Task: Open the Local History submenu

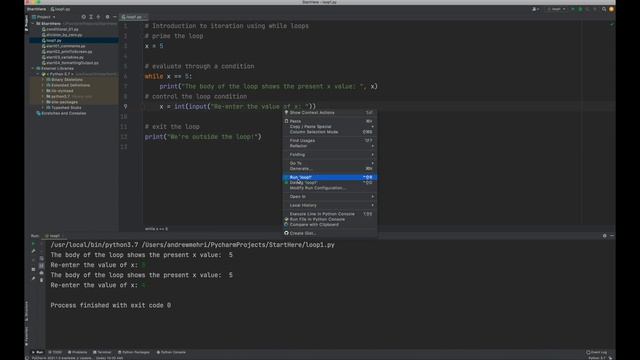Action: pos(329,205)
